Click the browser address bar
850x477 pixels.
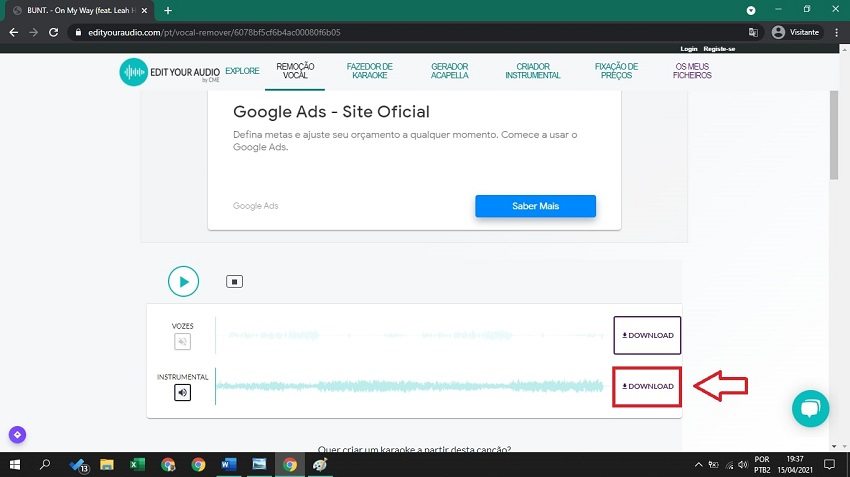(400, 32)
